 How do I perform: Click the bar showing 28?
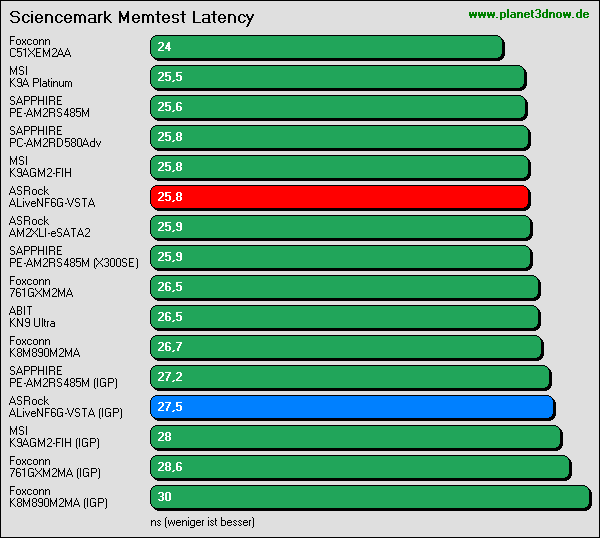356,437
